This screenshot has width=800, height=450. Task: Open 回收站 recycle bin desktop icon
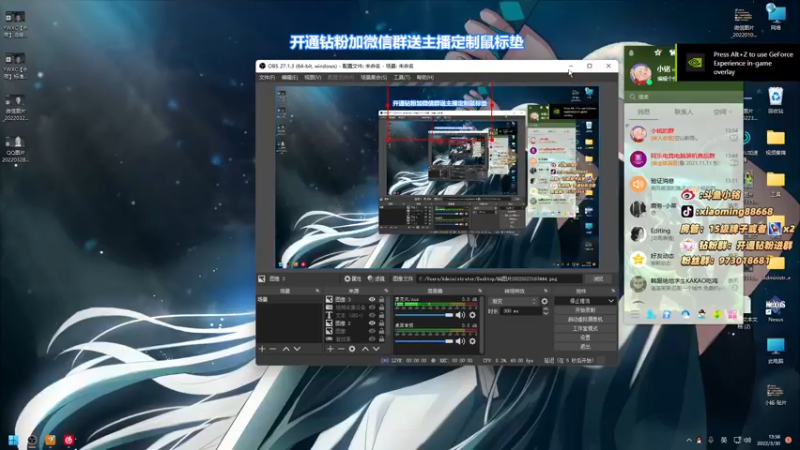775,100
